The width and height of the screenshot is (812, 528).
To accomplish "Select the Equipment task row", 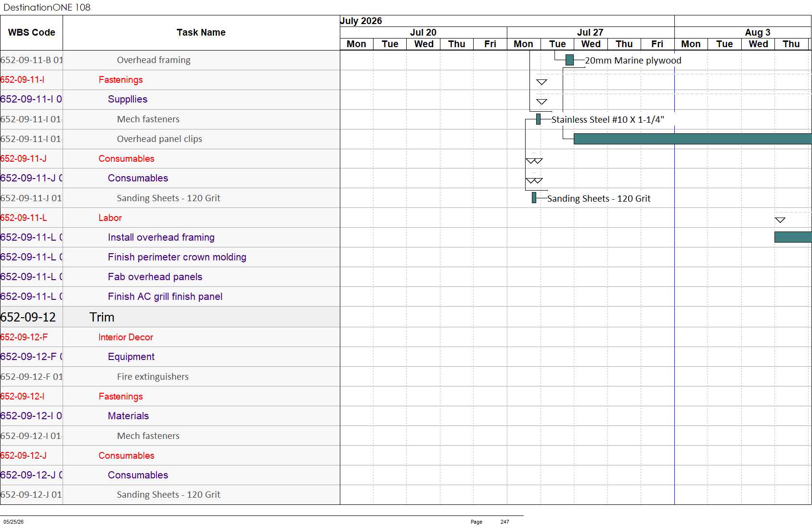I will click(x=170, y=357).
